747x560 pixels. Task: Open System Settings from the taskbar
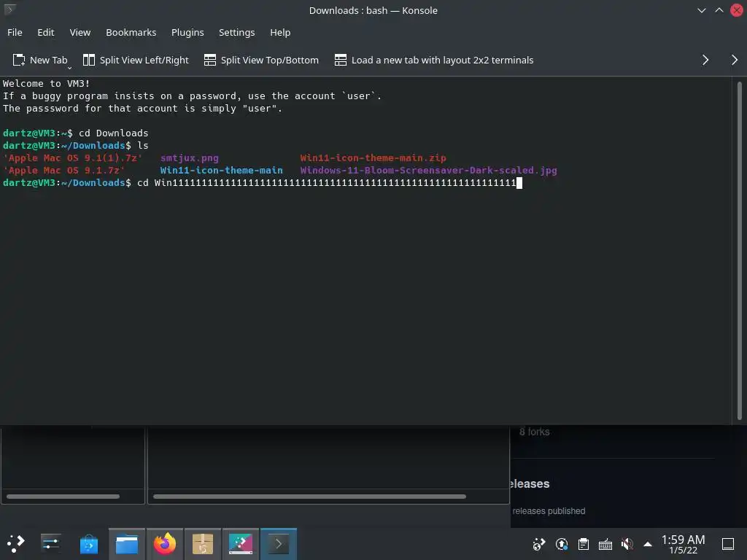tap(50, 544)
